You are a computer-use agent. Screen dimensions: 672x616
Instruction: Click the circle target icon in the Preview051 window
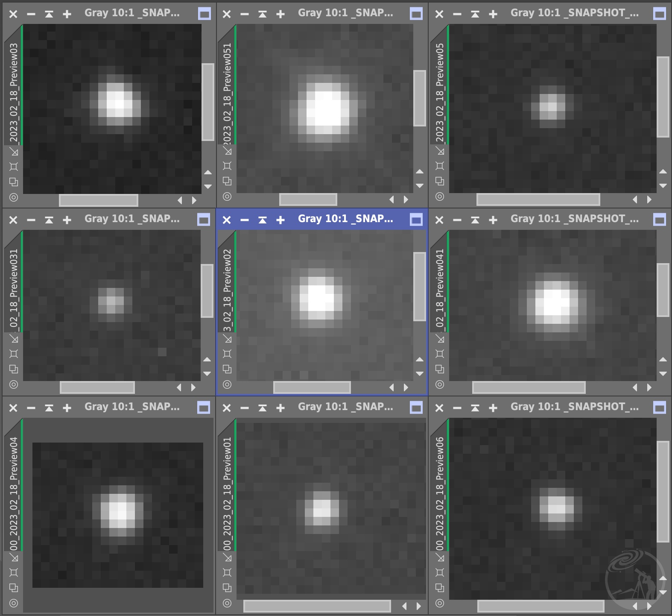click(227, 197)
